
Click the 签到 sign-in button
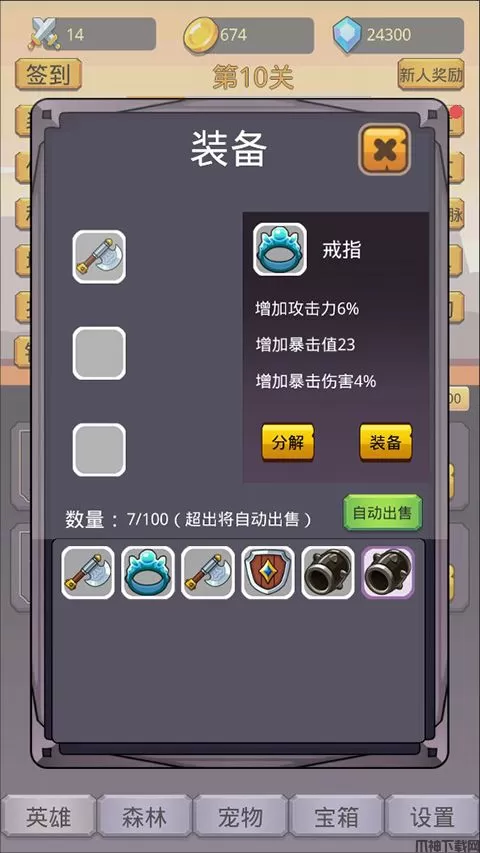[x=48, y=75]
